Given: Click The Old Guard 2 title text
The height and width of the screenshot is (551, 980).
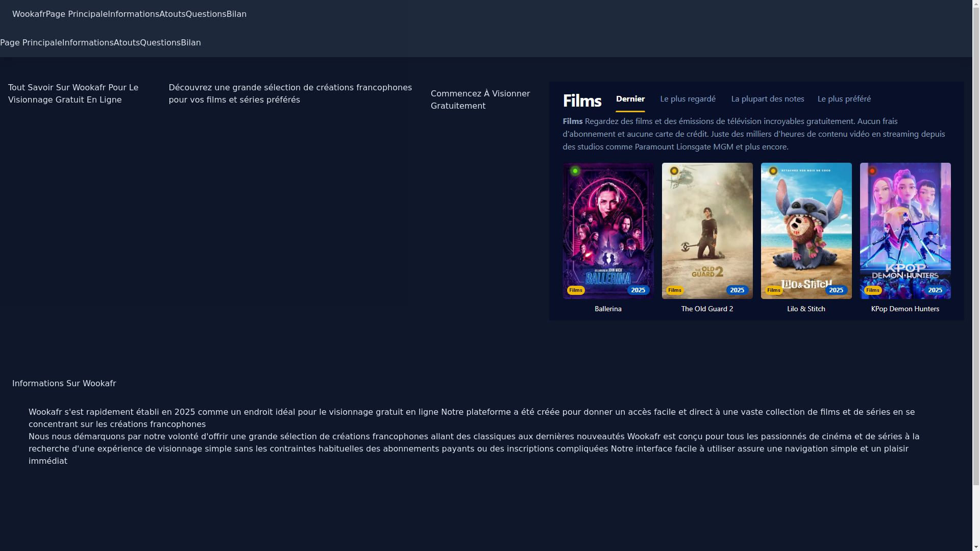Looking at the screenshot, I should pyautogui.click(x=707, y=309).
